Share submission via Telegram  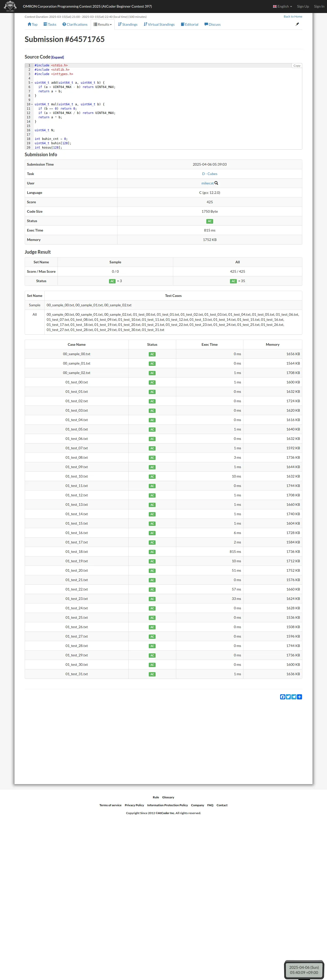pos(294,697)
